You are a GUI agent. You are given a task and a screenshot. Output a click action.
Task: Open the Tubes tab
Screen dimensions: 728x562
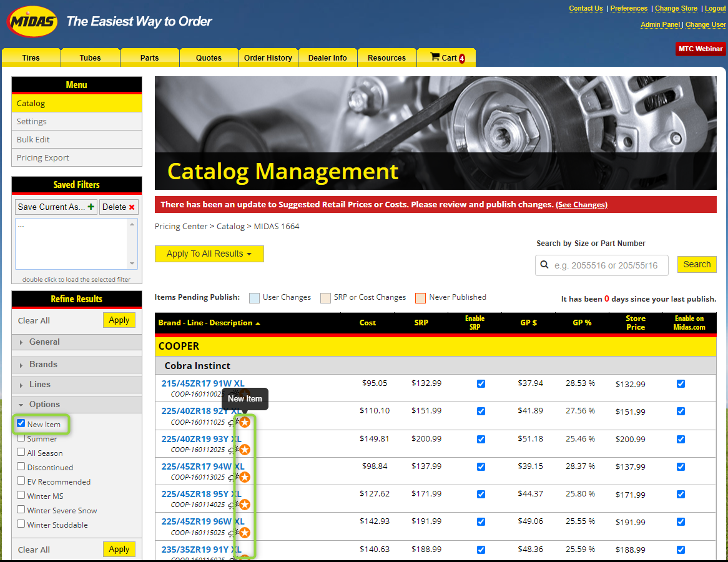[x=90, y=57]
